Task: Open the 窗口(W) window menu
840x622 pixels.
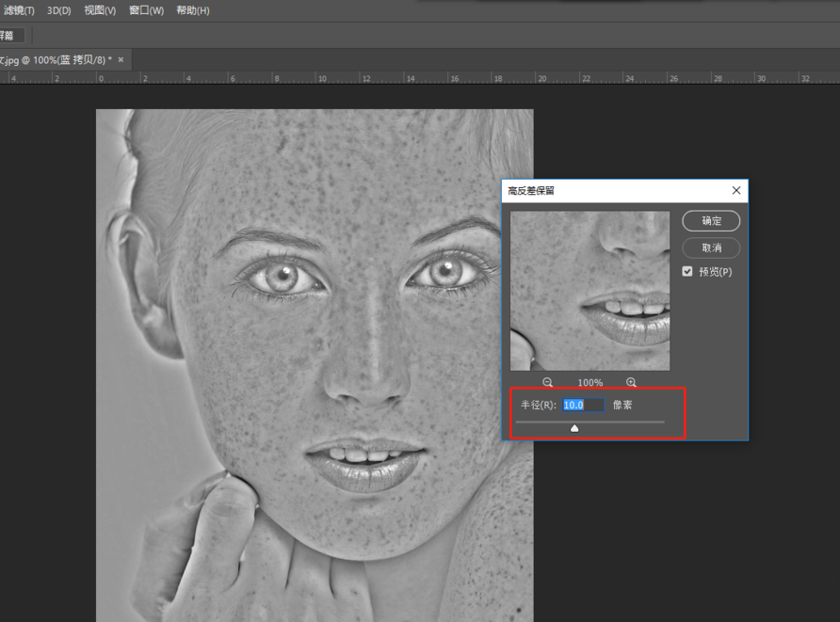Action: [x=146, y=10]
